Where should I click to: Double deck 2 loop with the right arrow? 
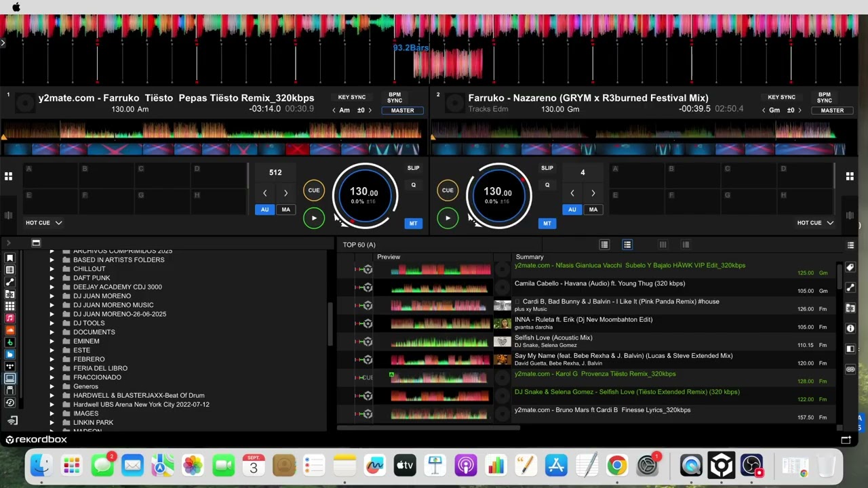coord(593,193)
